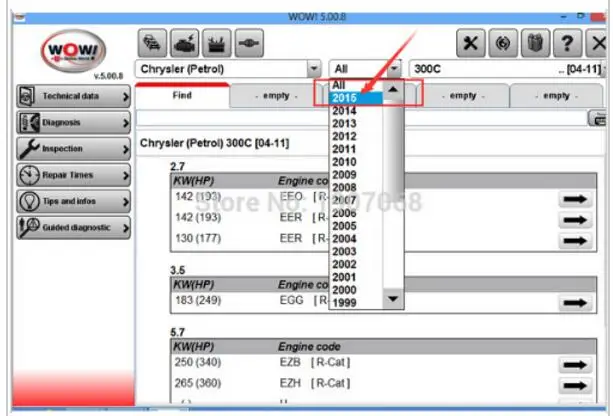Click the 183 (249) power cell

198,300
